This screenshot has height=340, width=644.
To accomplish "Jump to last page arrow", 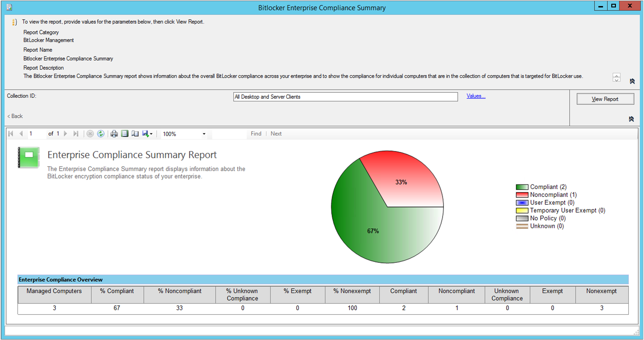I will [76, 134].
